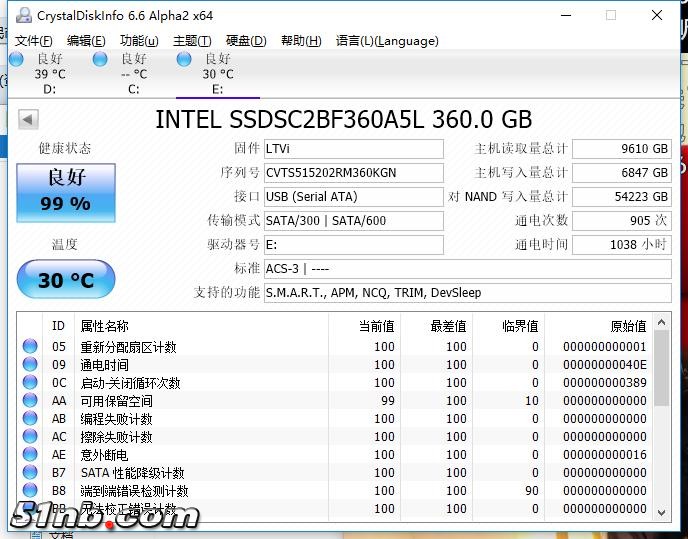Click the 30 °C temperature button

tap(66, 280)
